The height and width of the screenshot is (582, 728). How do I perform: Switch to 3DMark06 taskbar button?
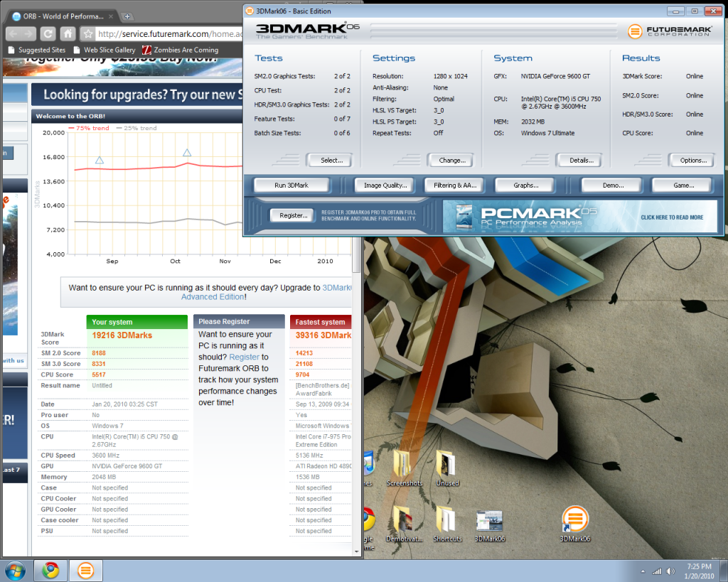[85, 571]
